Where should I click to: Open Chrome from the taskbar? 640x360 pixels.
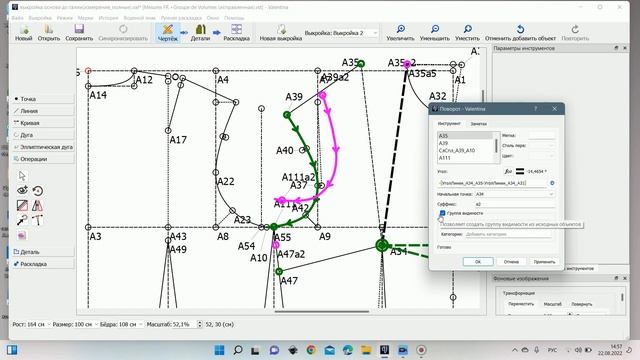click(311, 350)
